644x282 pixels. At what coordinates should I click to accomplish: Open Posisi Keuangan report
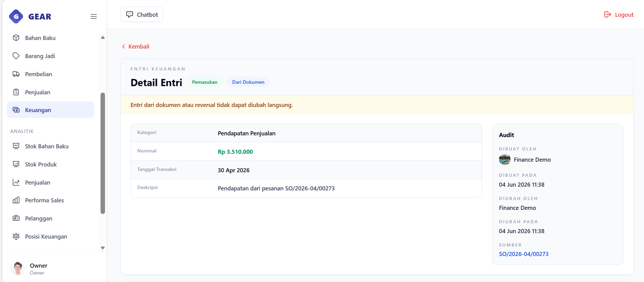[50, 237]
